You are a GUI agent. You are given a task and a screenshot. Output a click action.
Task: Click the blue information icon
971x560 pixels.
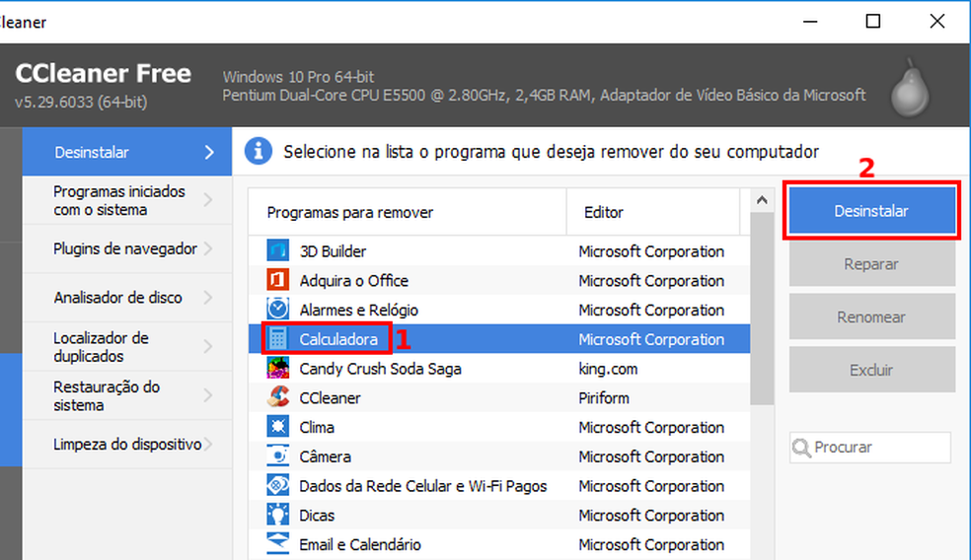[259, 151]
